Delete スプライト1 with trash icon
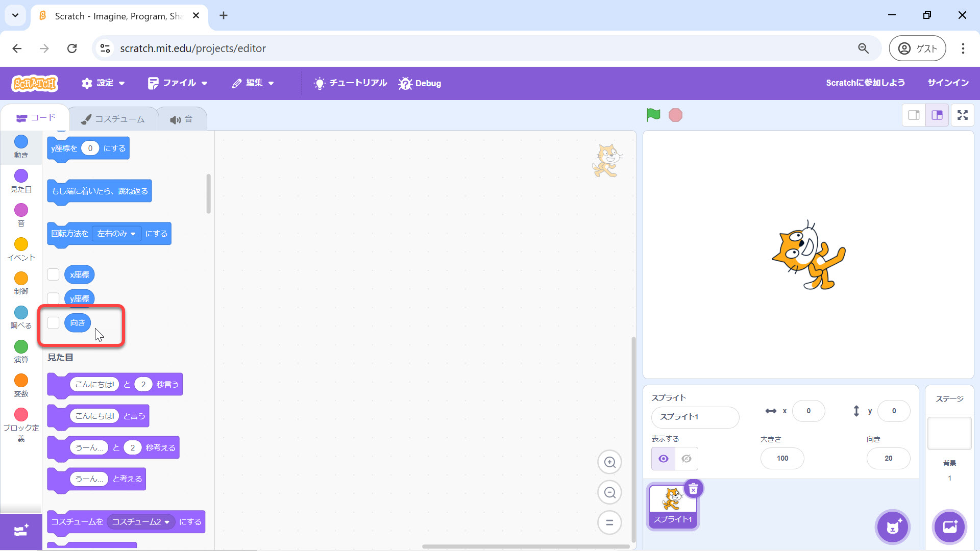 [x=693, y=490]
